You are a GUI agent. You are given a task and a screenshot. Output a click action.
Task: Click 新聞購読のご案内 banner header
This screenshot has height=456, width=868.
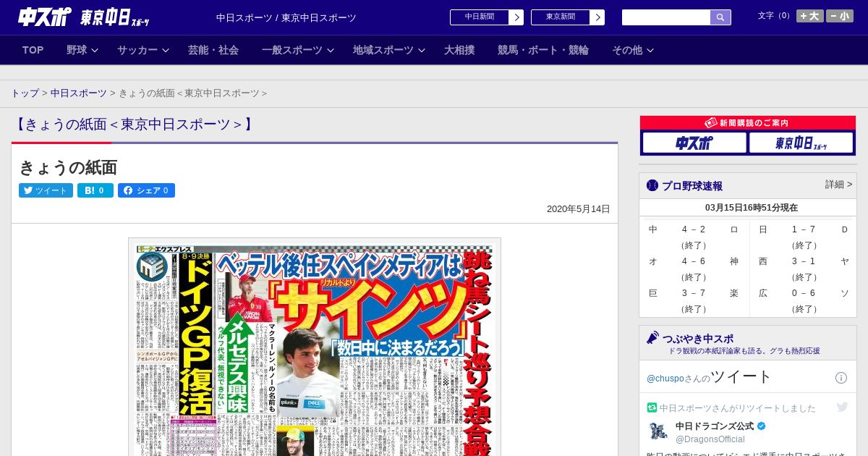(x=748, y=123)
